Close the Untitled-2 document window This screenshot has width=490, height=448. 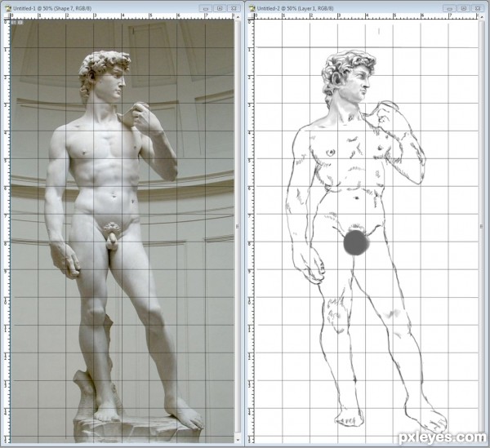[478, 8]
